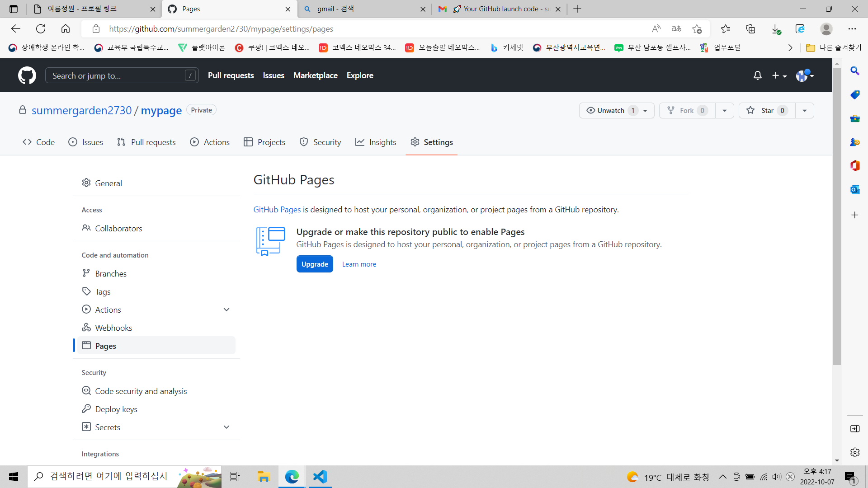Follow the Learn more link
868x488 pixels.
(359, 264)
